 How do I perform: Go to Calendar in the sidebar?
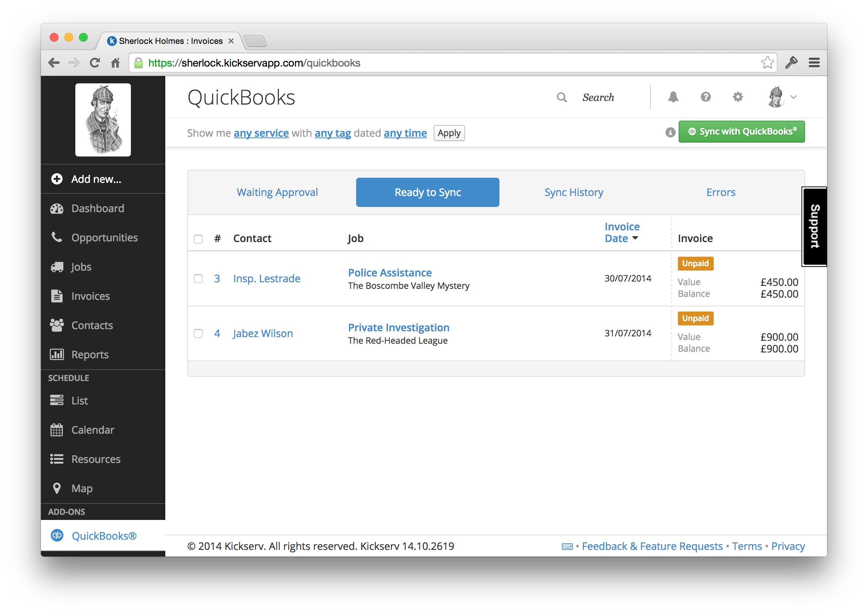tap(93, 430)
